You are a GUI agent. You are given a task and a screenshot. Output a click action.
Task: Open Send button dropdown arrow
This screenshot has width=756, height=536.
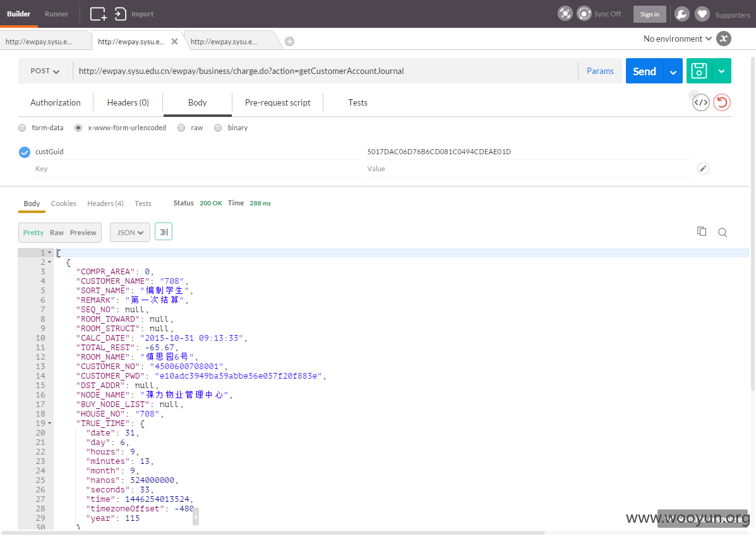click(673, 71)
